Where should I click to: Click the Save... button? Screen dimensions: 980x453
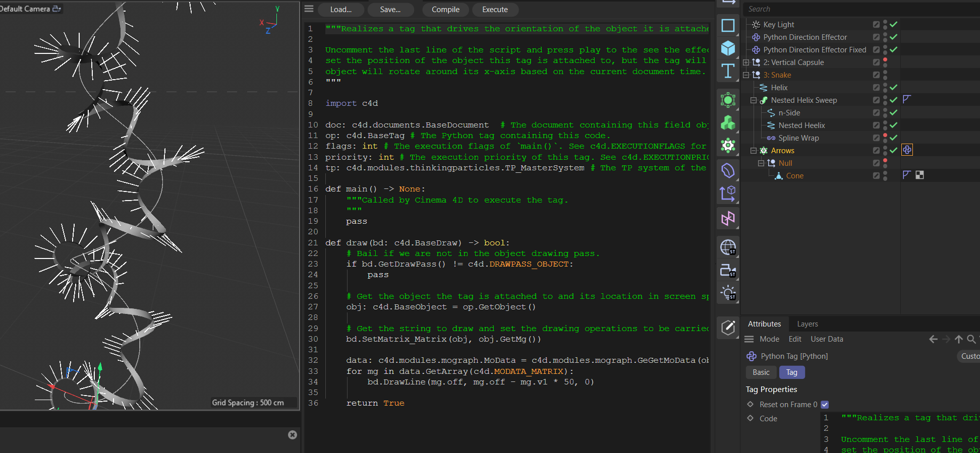[390, 10]
